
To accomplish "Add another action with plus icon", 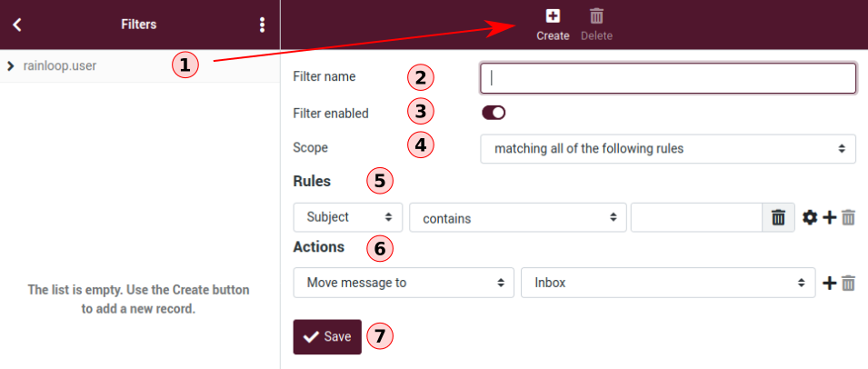I will pos(829,284).
